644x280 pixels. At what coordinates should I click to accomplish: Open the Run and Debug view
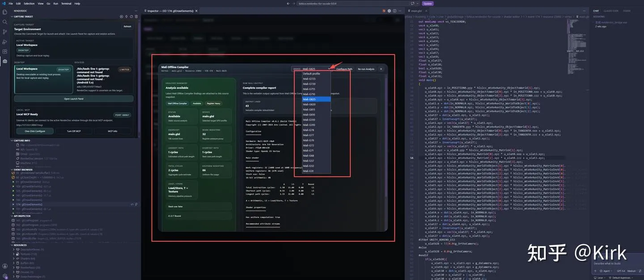pos(5,42)
